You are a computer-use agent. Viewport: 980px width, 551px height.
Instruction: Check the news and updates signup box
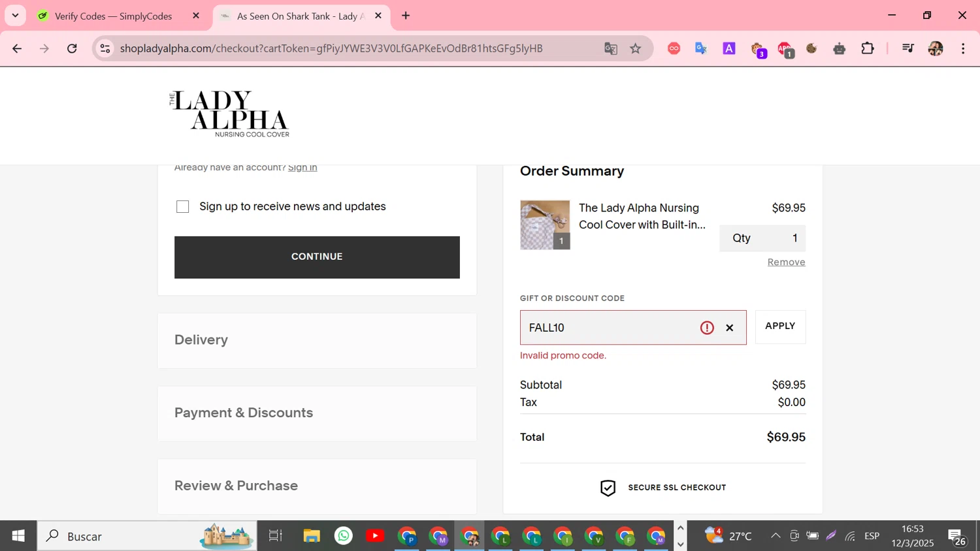(x=183, y=207)
